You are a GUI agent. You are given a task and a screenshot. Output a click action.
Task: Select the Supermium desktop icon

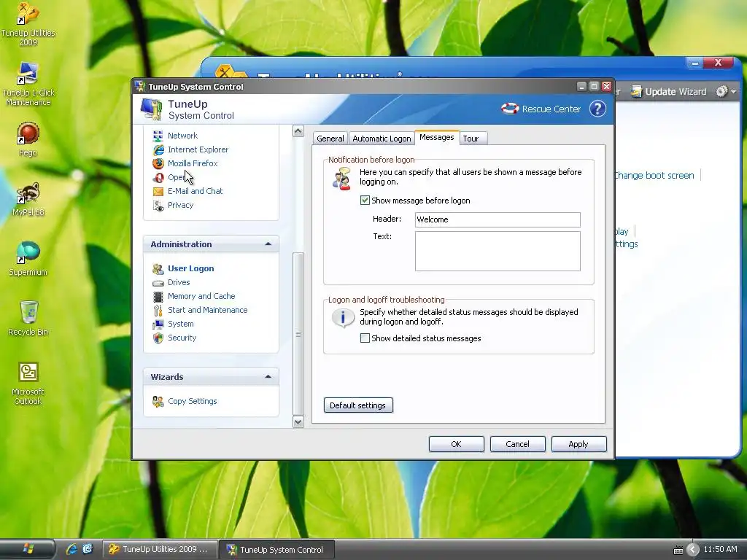click(x=28, y=259)
